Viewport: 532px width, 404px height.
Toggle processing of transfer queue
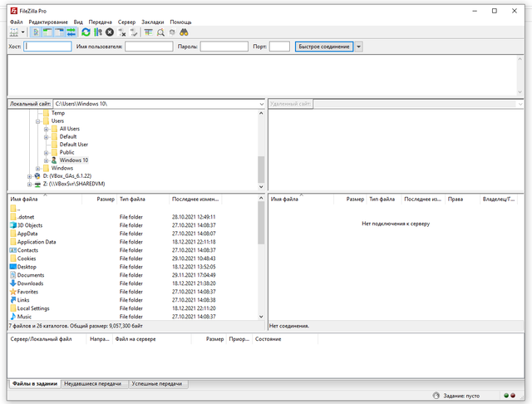(x=98, y=32)
